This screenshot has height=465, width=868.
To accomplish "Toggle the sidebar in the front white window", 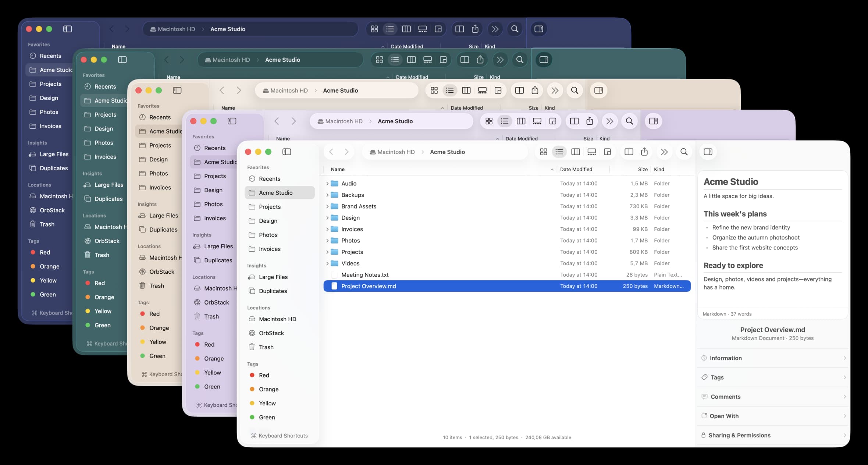I will [x=287, y=152].
